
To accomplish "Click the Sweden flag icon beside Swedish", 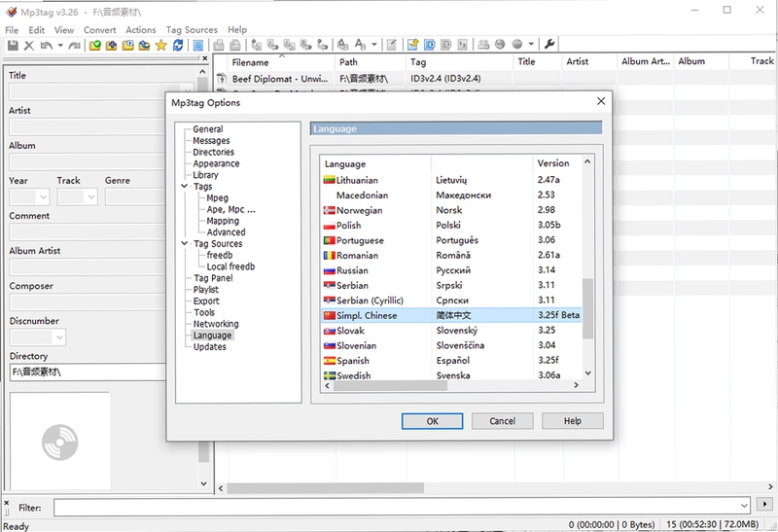I will pyautogui.click(x=329, y=375).
